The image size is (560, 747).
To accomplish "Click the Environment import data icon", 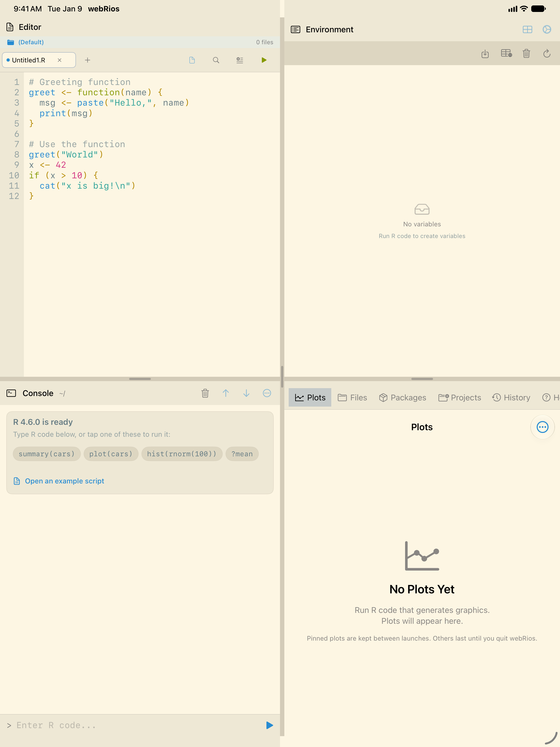I will coord(485,53).
